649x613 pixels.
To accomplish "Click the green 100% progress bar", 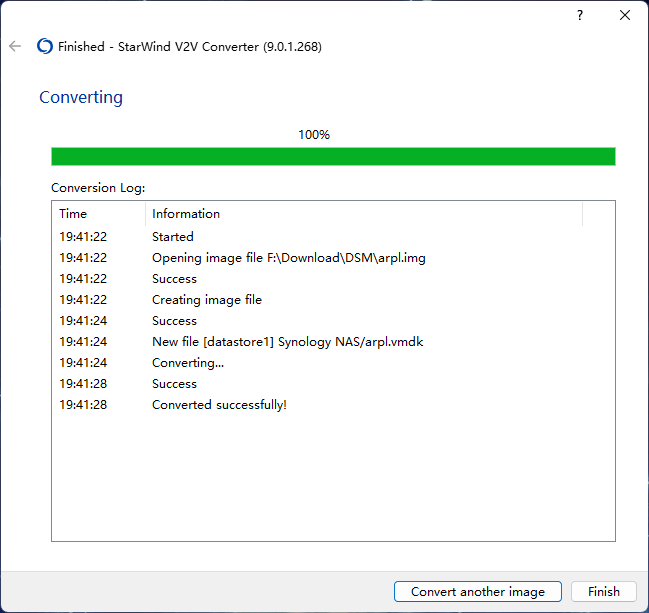I will [x=333, y=156].
